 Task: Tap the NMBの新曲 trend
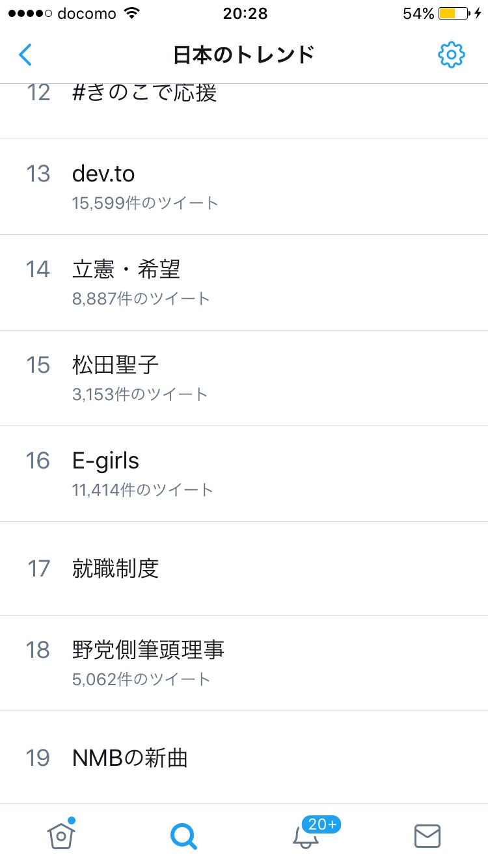click(x=130, y=757)
